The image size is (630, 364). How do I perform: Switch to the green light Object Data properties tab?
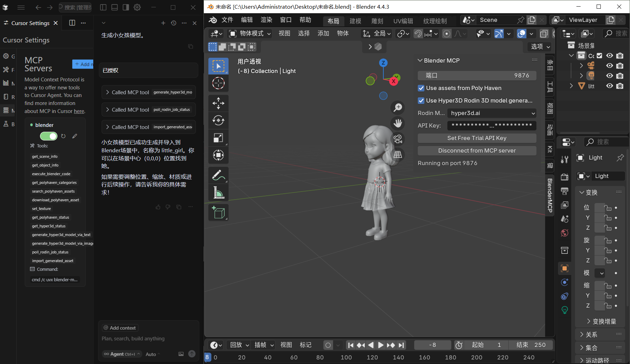coord(564,310)
